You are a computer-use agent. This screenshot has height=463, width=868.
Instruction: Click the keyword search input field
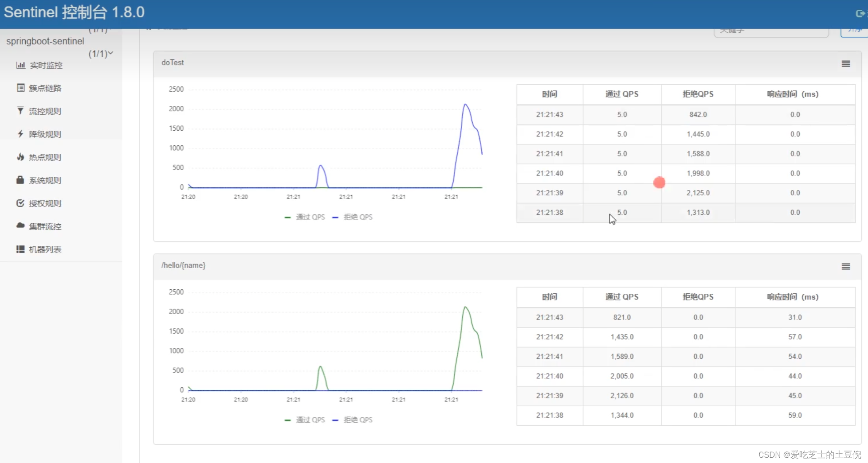(x=771, y=32)
